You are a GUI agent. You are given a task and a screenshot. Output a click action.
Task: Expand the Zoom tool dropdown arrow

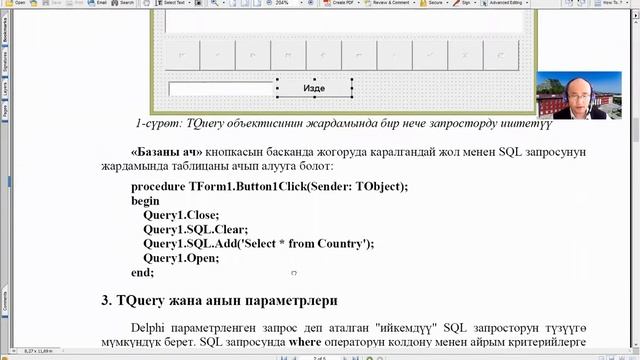223,2
